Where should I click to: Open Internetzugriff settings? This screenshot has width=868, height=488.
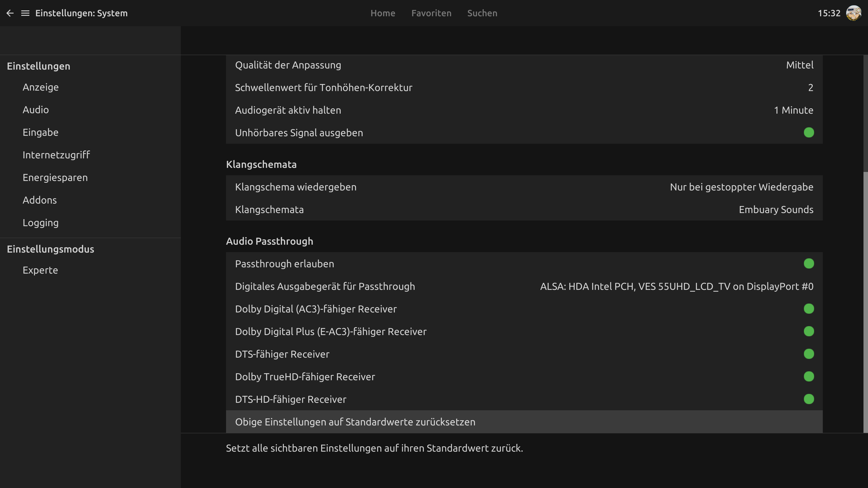tap(90, 155)
